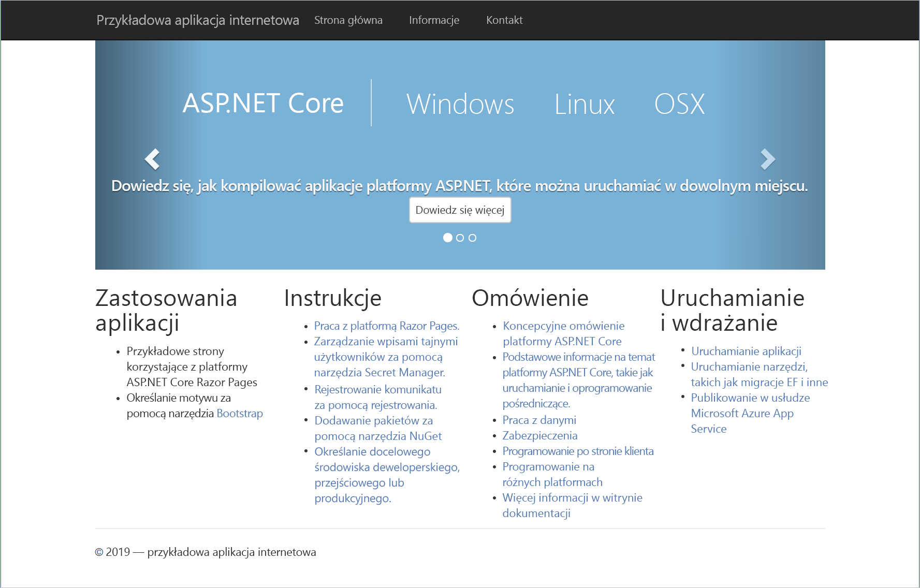Viewport: 920px width, 588px height.
Task: Select the first carousel indicator dot
Action: tap(448, 238)
